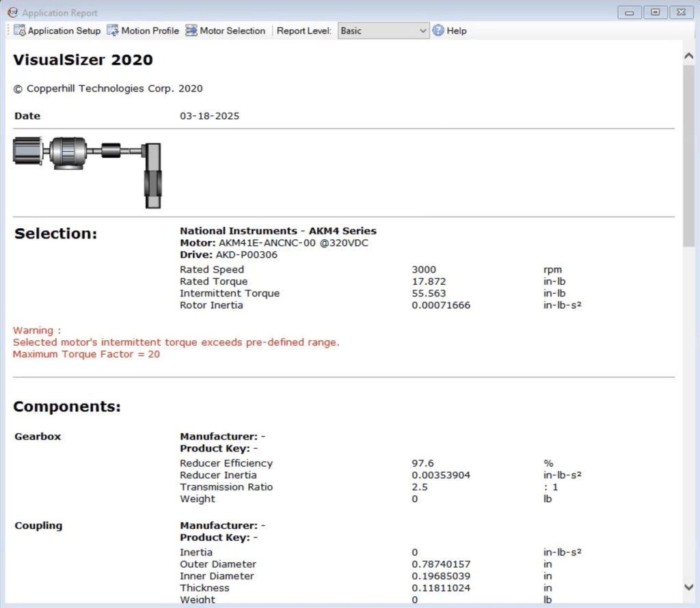This screenshot has width=700, height=608.
Task: Click the toolbar grip handle at left edge
Action: pos(9,31)
